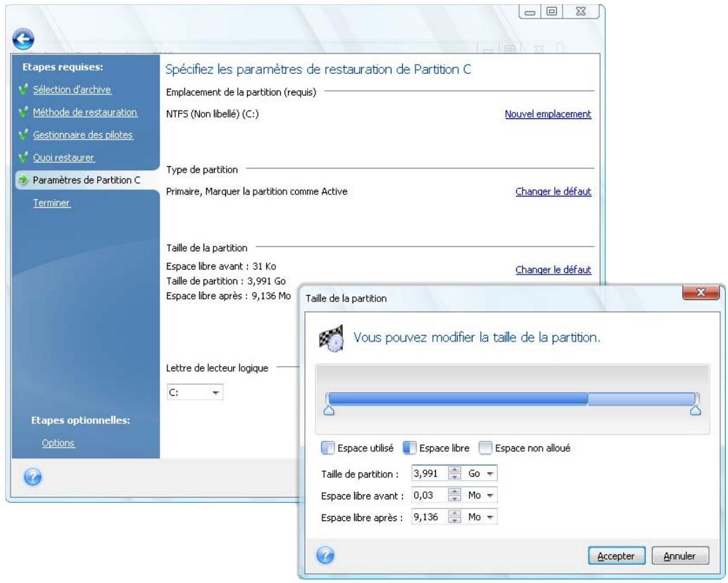The width and height of the screenshot is (728, 583).
Task: Click the Espace utilisé legend swatch
Action: [x=328, y=448]
